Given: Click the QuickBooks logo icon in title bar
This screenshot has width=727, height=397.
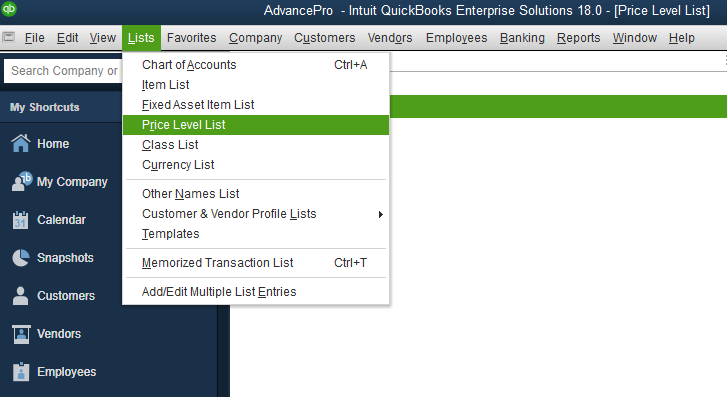Looking at the screenshot, I should 9,8.
